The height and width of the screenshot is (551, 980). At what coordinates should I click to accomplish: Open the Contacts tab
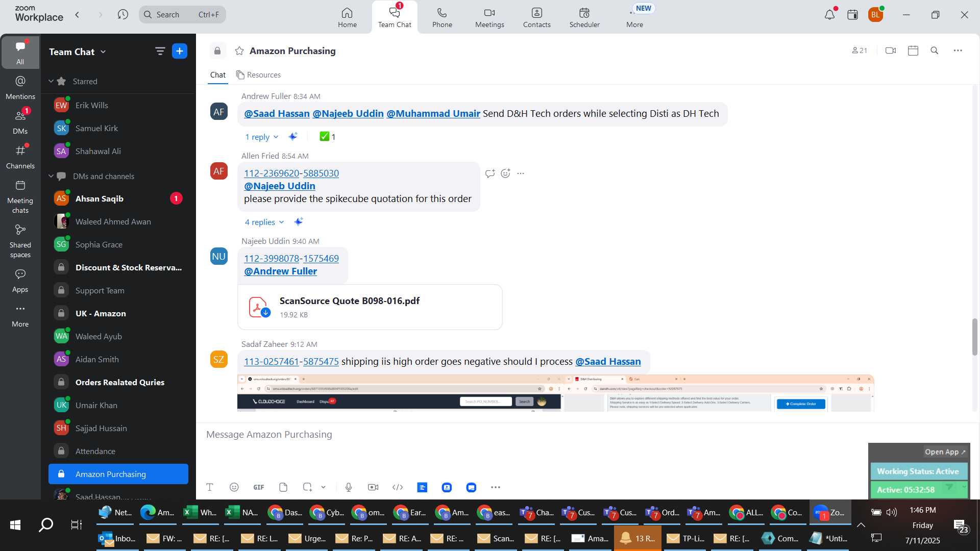coord(536,17)
